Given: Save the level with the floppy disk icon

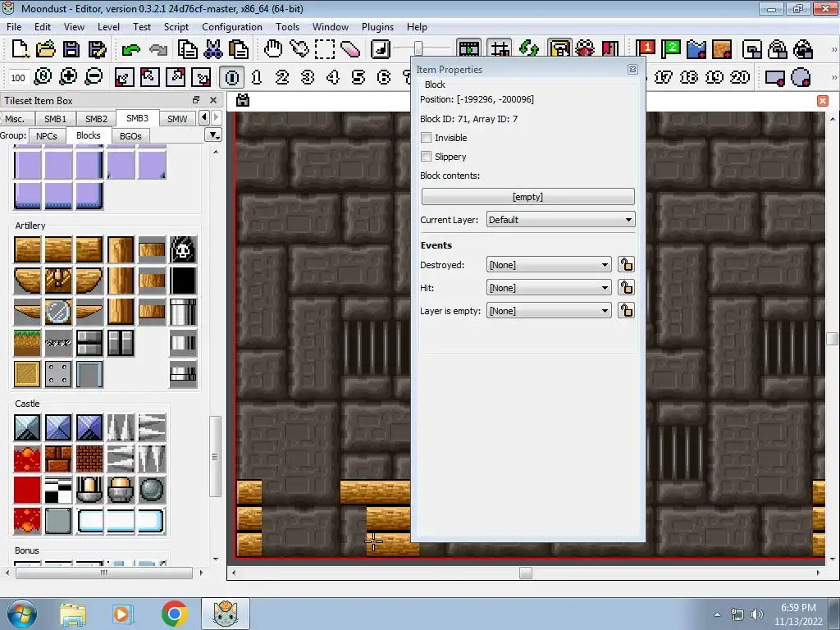Looking at the screenshot, I should point(71,49).
